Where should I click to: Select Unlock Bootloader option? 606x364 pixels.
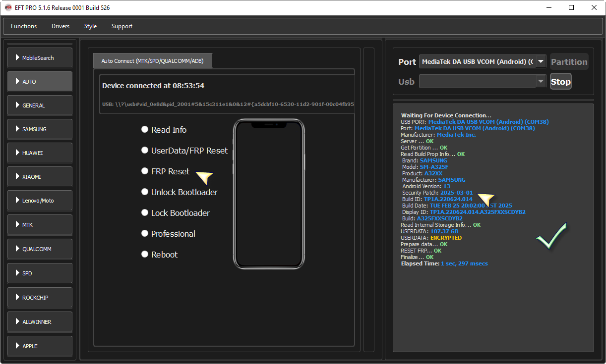180,192
